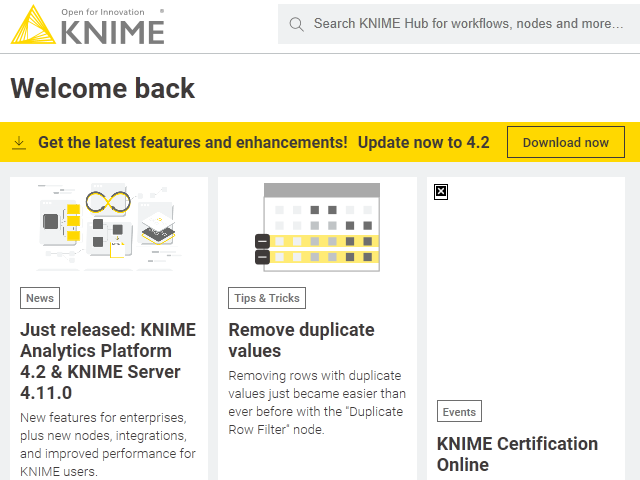Click the broken image icon in Events card
The width and height of the screenshot is (640, 480).
[441, 192]
